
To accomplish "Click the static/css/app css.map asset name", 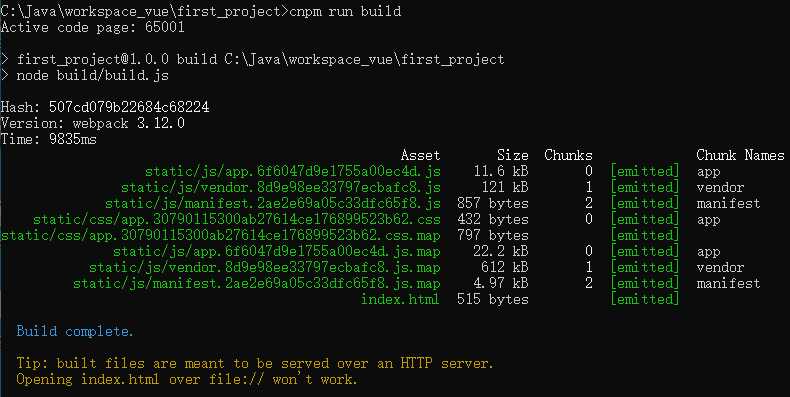I will click(x=221, y=235).
